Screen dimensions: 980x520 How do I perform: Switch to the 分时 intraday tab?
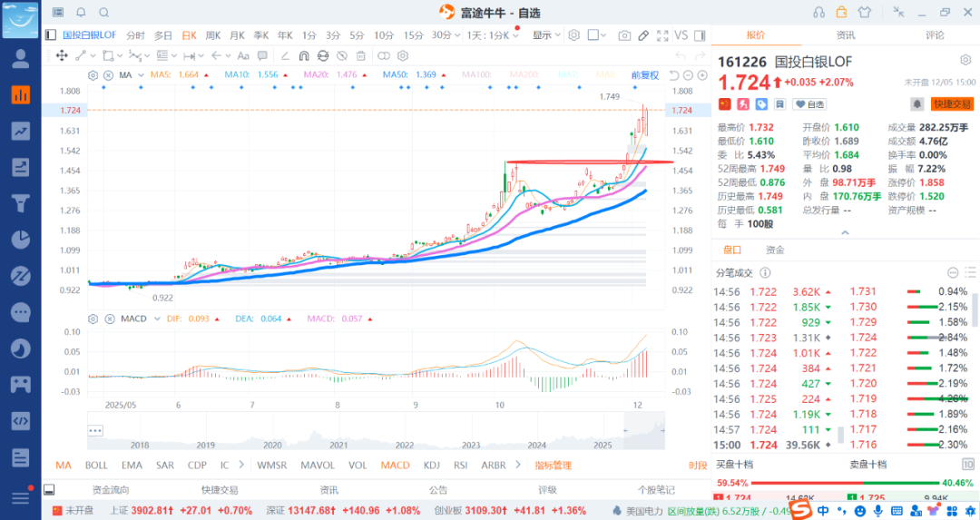(135, 35)
